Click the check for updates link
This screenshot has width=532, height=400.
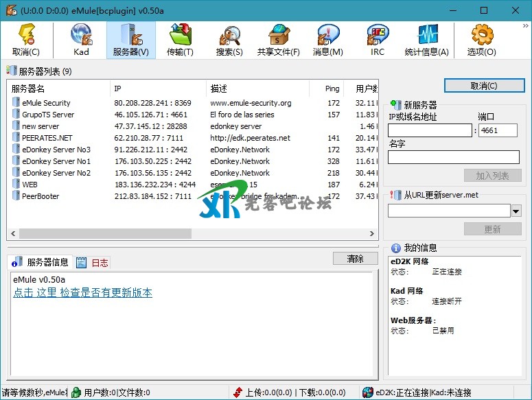(82, 293)
